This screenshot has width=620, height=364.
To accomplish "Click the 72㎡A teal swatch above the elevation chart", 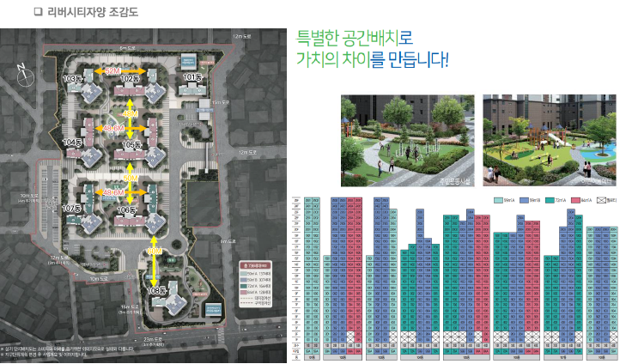I will [x=550, y=201].
